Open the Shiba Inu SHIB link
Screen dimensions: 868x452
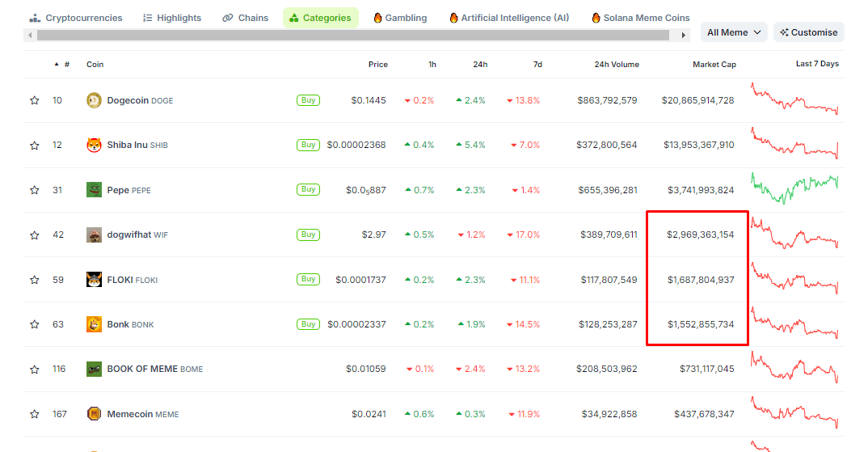[137, 145]
